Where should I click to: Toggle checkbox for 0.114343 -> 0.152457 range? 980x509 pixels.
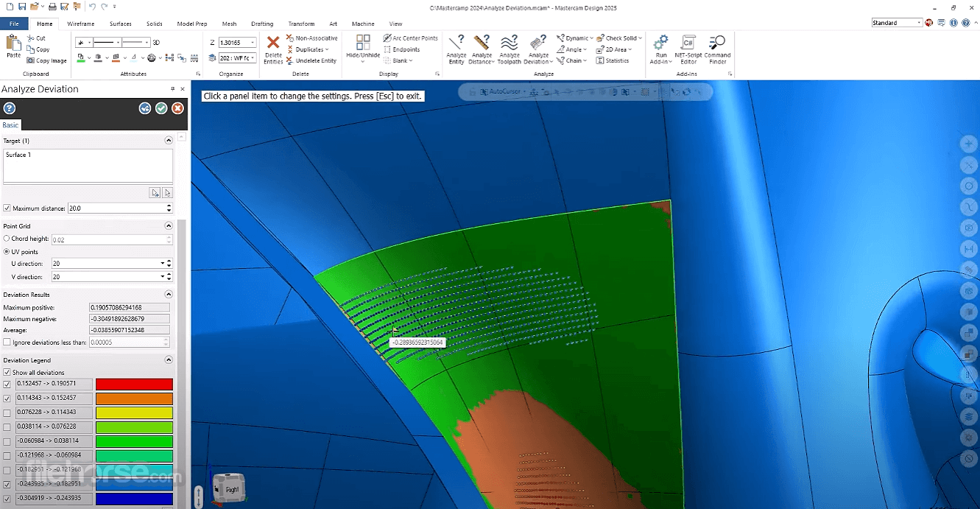click(7, 399)
